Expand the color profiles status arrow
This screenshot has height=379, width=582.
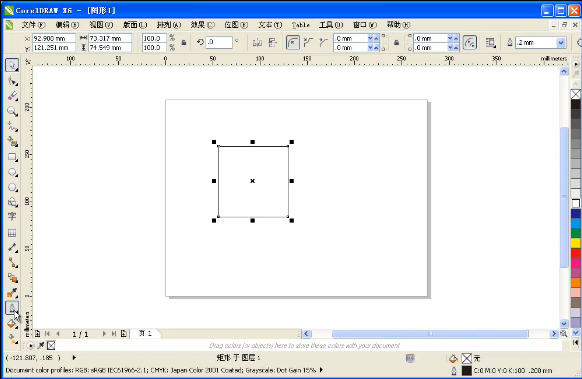(321, 370)
